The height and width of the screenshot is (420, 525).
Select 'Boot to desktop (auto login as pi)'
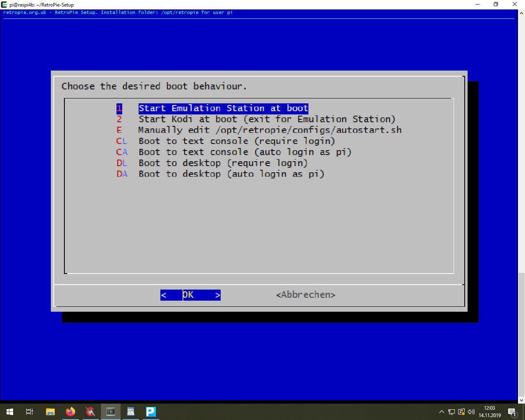231,174
